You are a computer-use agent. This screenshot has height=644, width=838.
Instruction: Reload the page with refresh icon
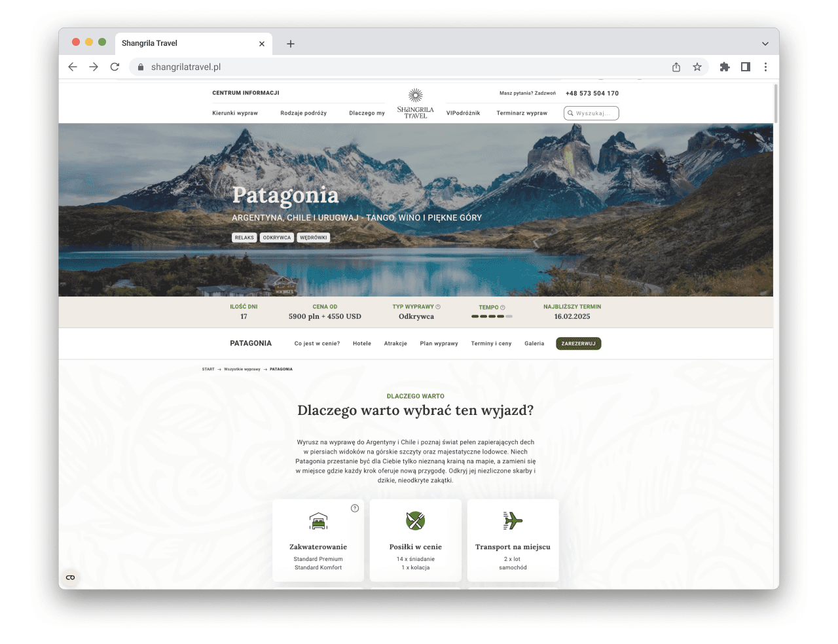pyautogui.click(x=115, y=67)
